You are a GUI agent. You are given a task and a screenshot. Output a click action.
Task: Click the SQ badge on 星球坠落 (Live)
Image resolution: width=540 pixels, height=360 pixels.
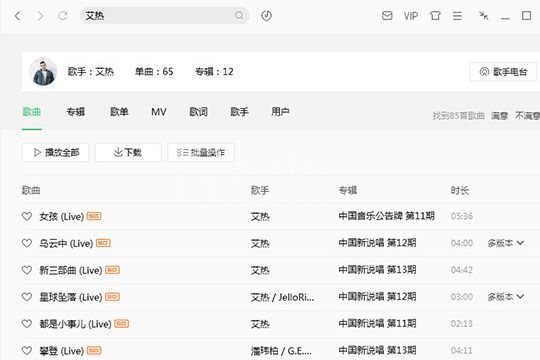tap(112, 297)
